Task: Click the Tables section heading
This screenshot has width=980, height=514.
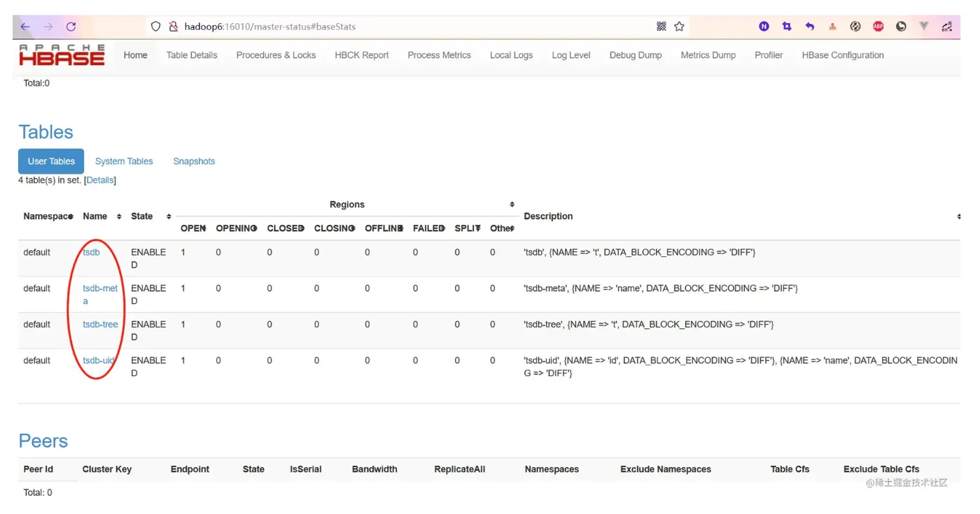Action: (x=45, y=132)
